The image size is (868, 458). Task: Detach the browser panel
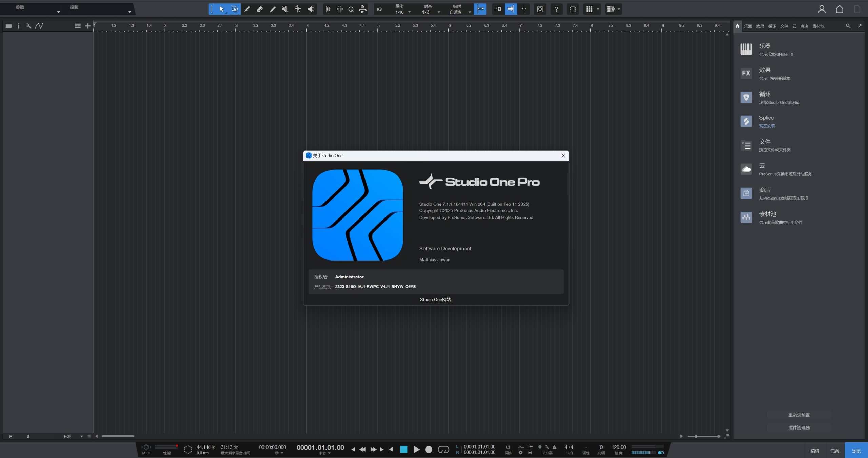(860, 26)
